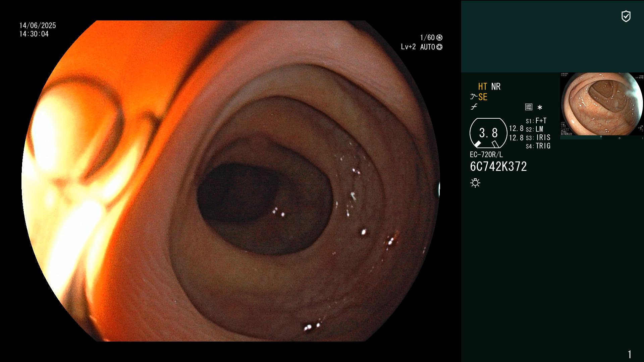The width and height of the screenshot is (644, 362).
Task: Click the scope tip diagram showing 3.8
Action: click(488, 133)
